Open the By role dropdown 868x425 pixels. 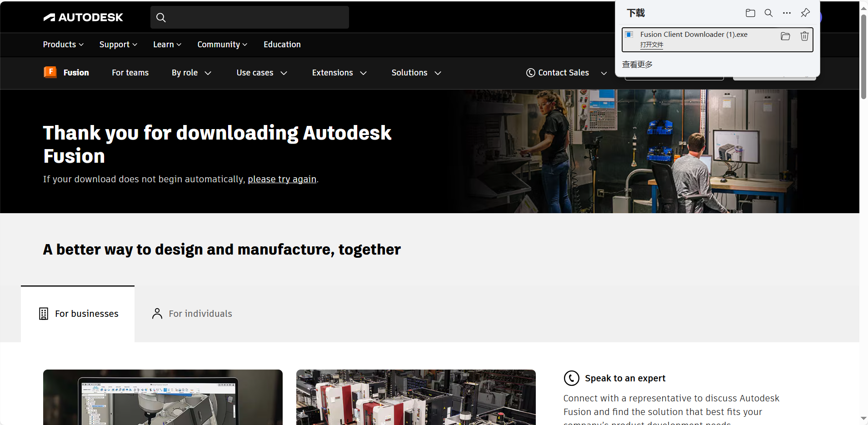click(191, 73)
